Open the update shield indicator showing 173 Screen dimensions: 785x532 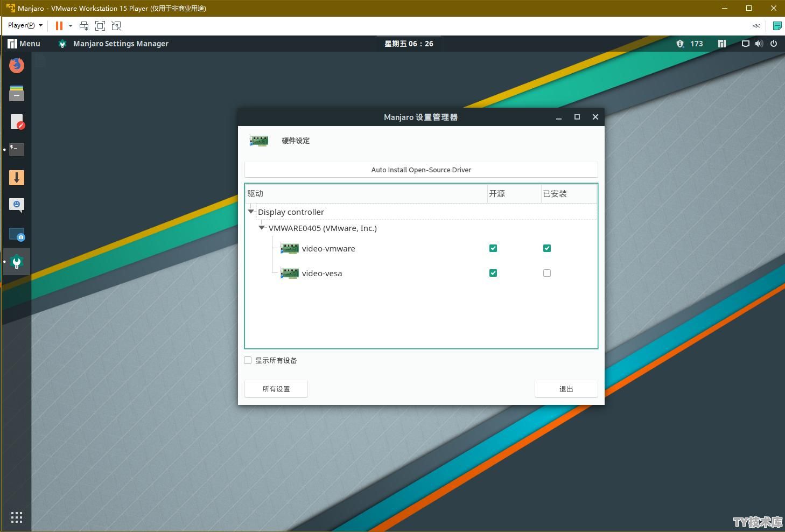690,44
